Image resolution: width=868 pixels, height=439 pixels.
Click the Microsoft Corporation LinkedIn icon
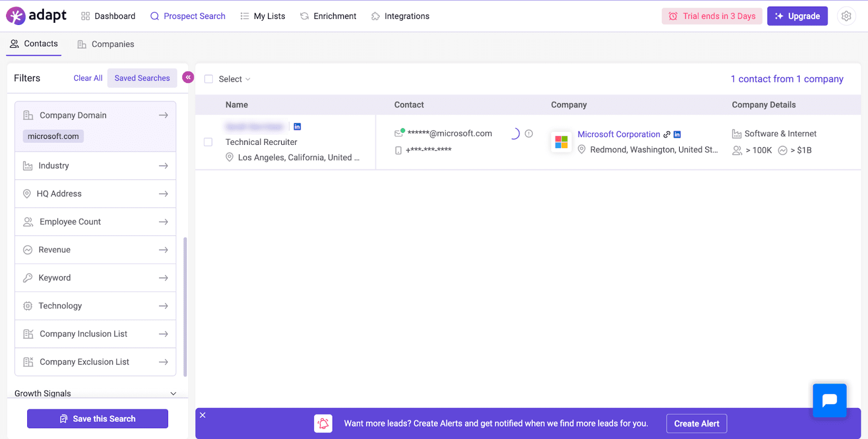[677, 134]
